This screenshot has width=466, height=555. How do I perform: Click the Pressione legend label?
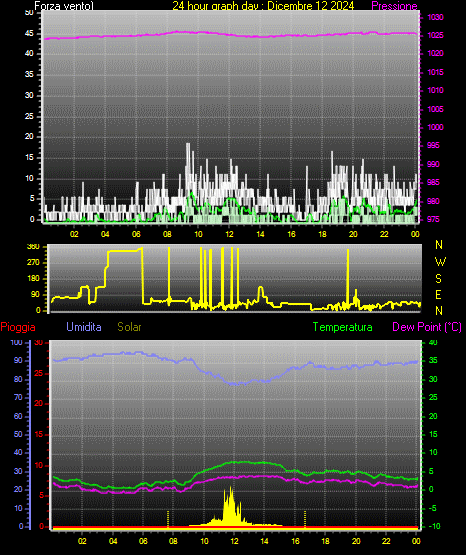click(x=394, y=6)
